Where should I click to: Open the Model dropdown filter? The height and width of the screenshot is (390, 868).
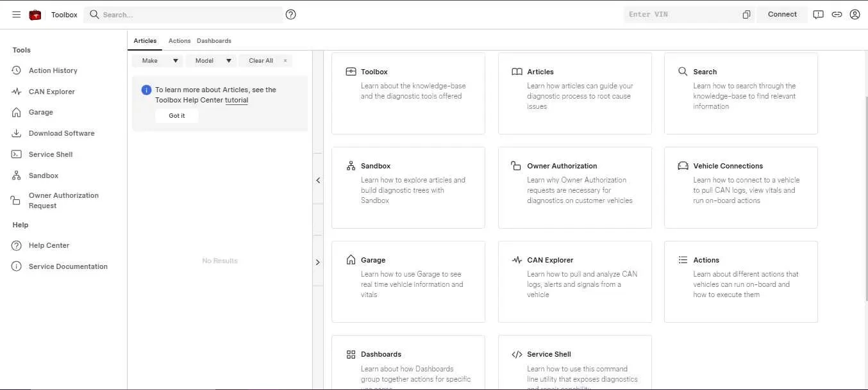click(212, 61)
